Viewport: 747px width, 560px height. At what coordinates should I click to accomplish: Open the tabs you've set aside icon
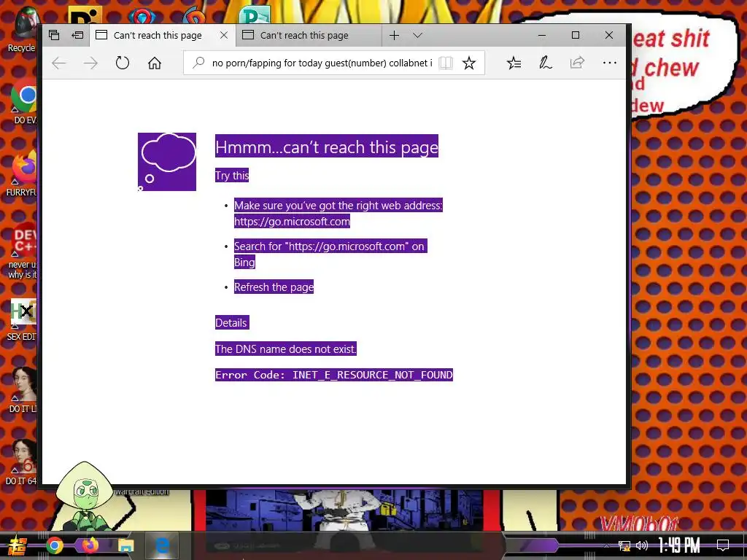(54, 35)
